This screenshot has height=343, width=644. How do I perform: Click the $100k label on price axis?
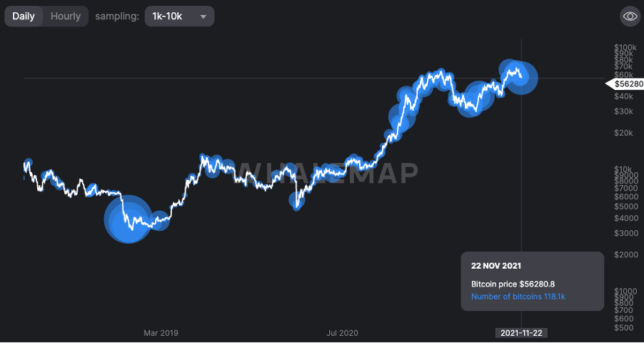tap(625, 46)
